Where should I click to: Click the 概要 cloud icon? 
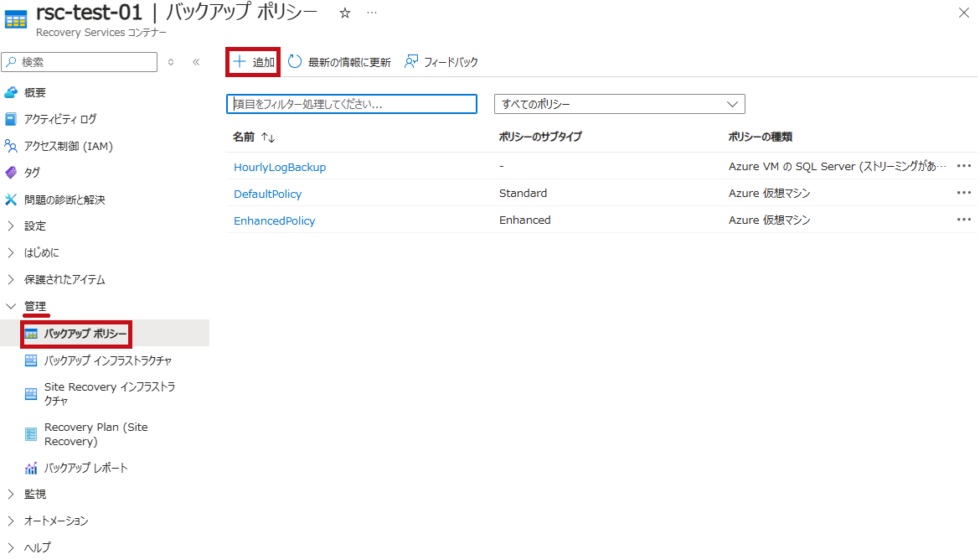11,92
